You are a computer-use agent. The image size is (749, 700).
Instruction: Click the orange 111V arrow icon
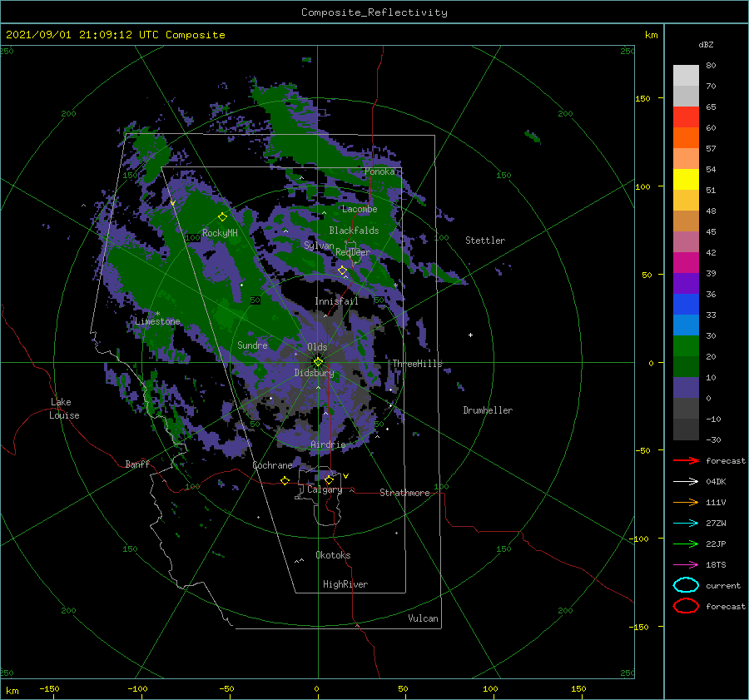(x=686, y=502)
